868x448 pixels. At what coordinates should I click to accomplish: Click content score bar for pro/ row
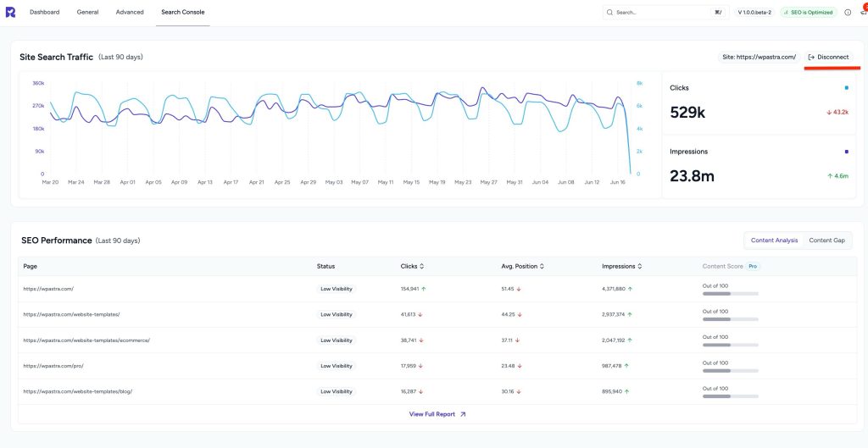[730, 371]
